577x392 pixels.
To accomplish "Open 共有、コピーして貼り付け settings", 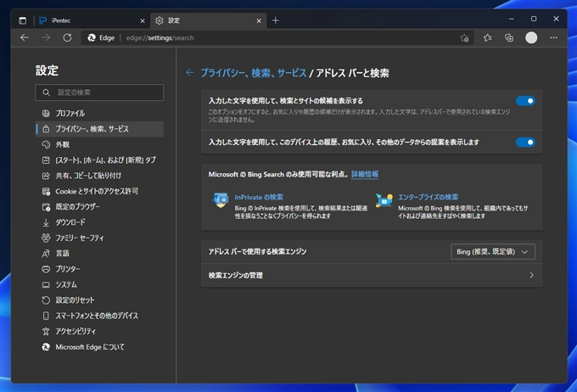I will click(x=99, y=176).
